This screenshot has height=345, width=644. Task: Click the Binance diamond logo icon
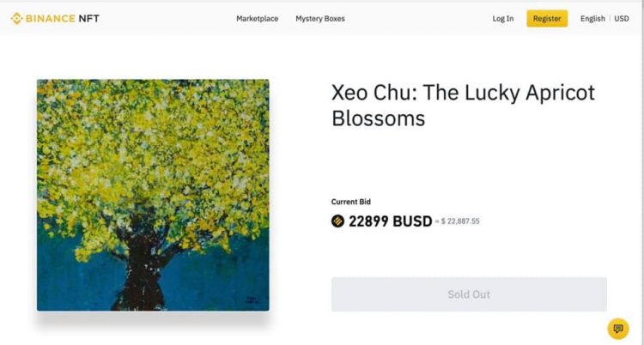pos(15,18)
